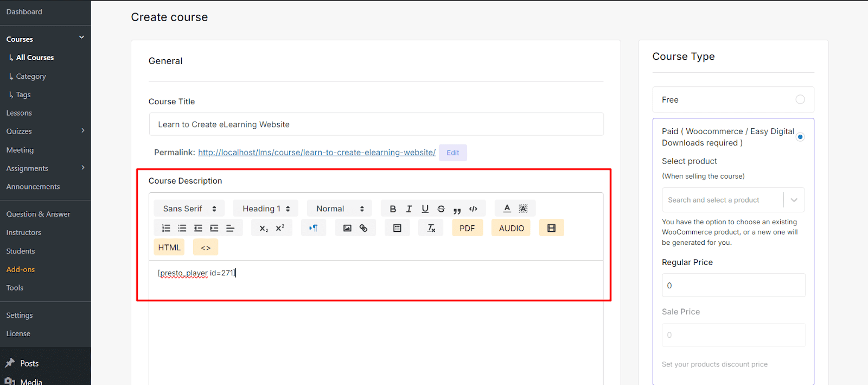
Task: Expand the Search and select a product dropdown
Action: point(794,200)
